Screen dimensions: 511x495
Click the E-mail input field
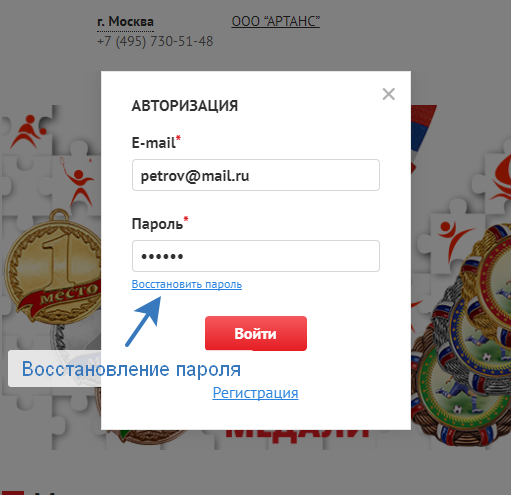pos(256,175)
